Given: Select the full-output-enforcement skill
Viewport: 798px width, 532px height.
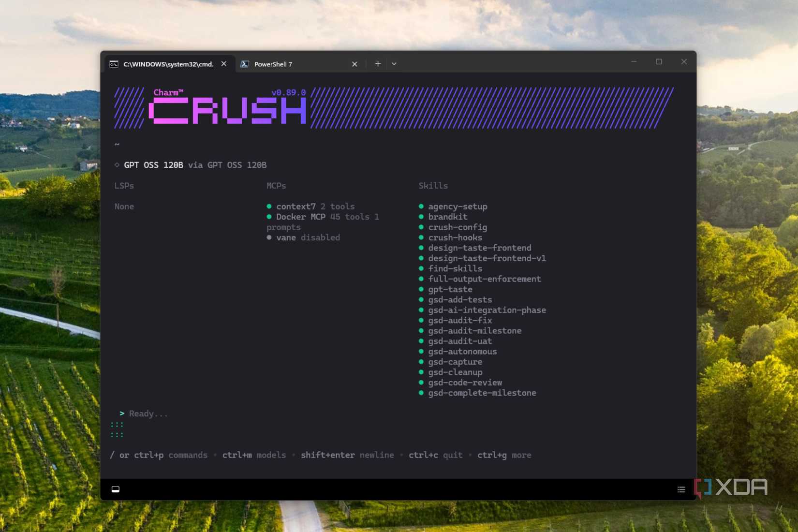Looking at the screenshot, I should pyautogui.click(x=480, y=279).
